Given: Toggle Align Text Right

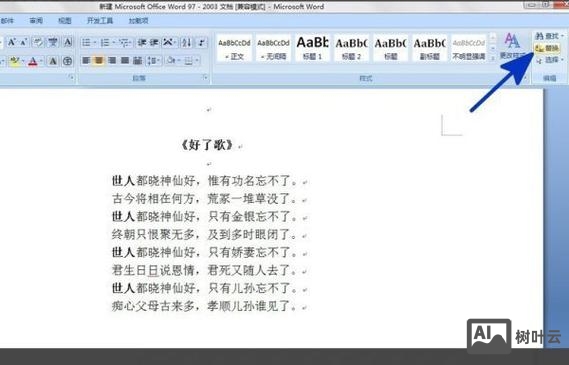Looking at the screenshot, I should click(112, 60).
